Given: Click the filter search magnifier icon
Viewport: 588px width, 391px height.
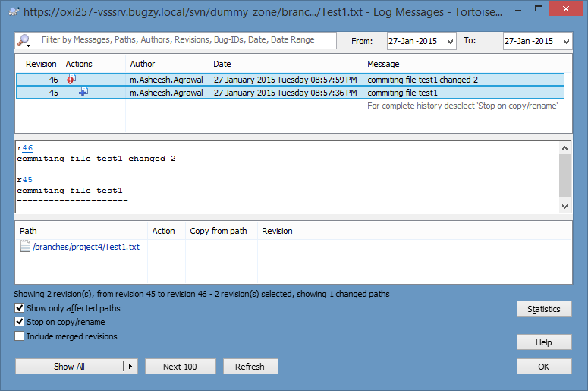Looking at the screenshot, I should click(24, 40).
